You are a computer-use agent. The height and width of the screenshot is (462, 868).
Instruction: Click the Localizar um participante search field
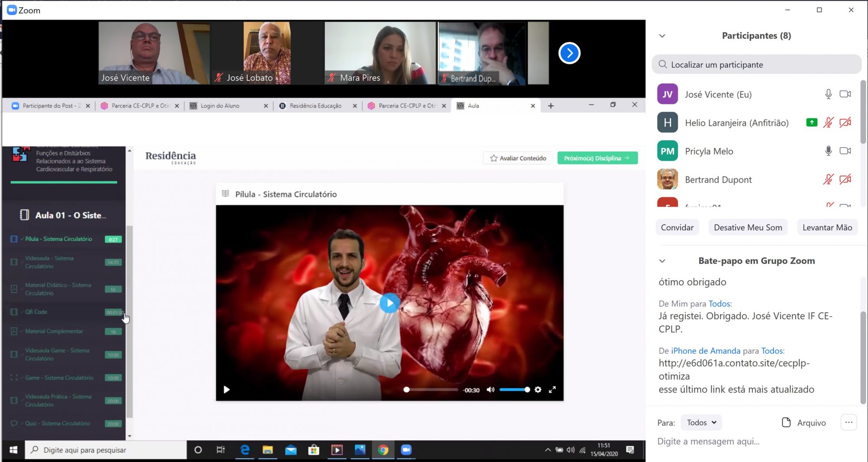pos(756,65)
